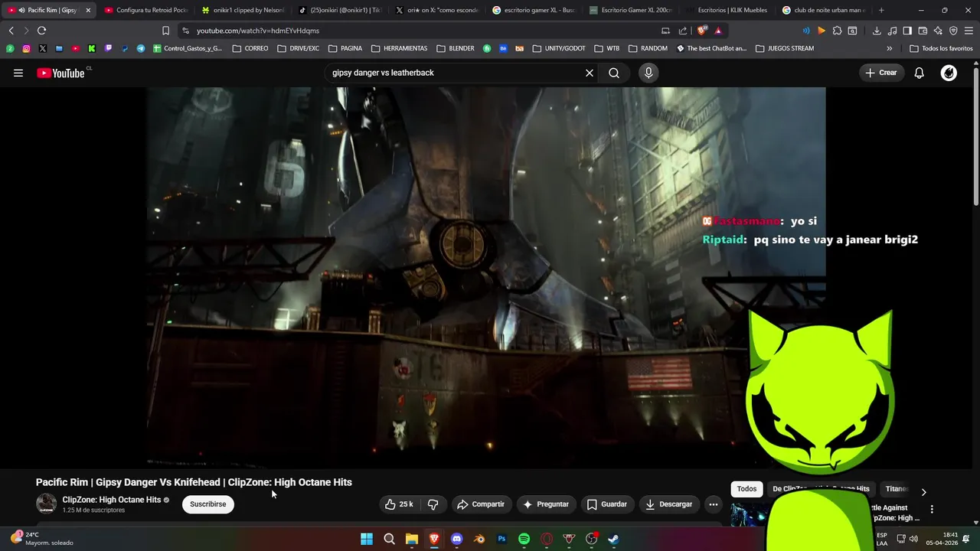The image size is (980, 551).
Task: Open Discord from the taskbar
Action: pyautogui.click(x=457, y=539)
